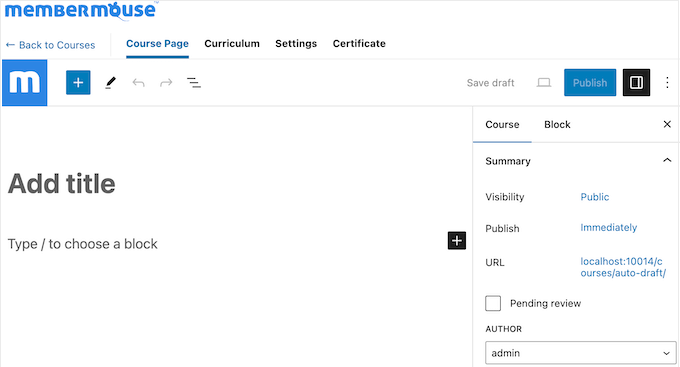Click Save draft
This screenshot has height=367, width=680.
tap(490, 83)
